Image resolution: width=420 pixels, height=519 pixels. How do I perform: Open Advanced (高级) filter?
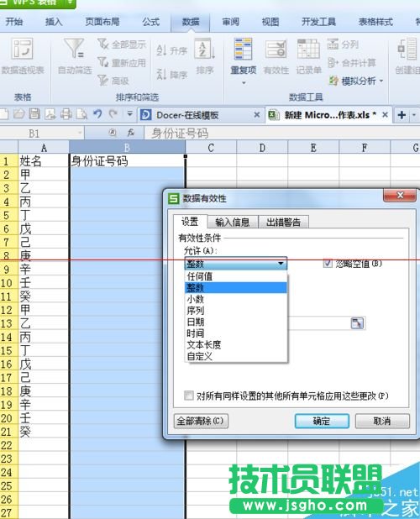coord(113,81)
